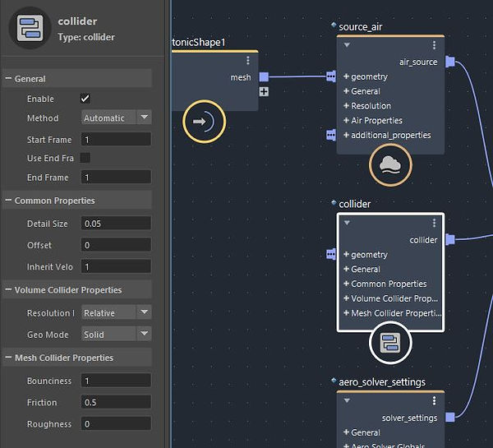The height and width of the screenshot is (448, 493).
Task: Collapse the aero_solver_settings node with its triangle
Action: (347, 400)
